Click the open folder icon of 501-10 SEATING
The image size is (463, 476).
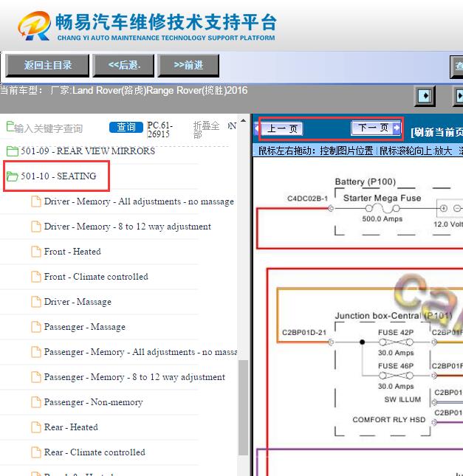click(13, 176)
